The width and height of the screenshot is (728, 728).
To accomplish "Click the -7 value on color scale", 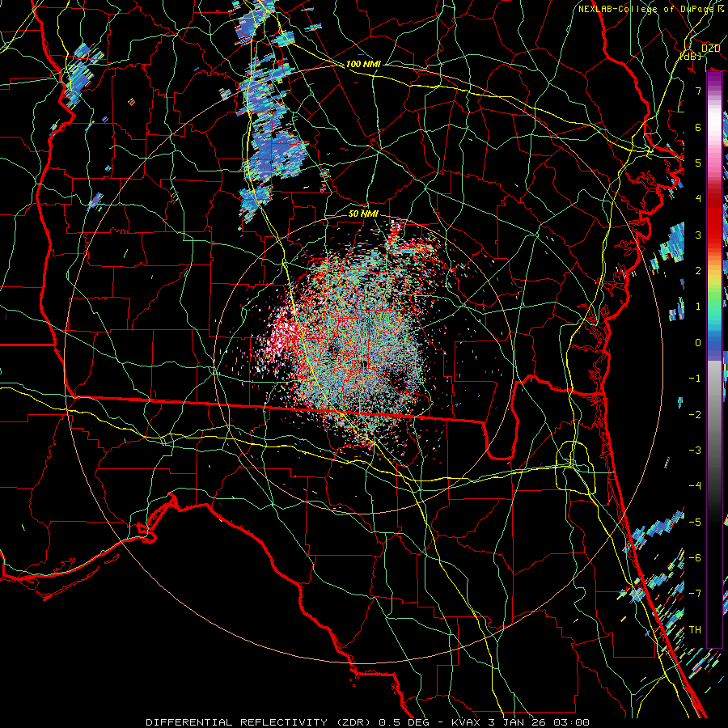I will tap(695, 594).
